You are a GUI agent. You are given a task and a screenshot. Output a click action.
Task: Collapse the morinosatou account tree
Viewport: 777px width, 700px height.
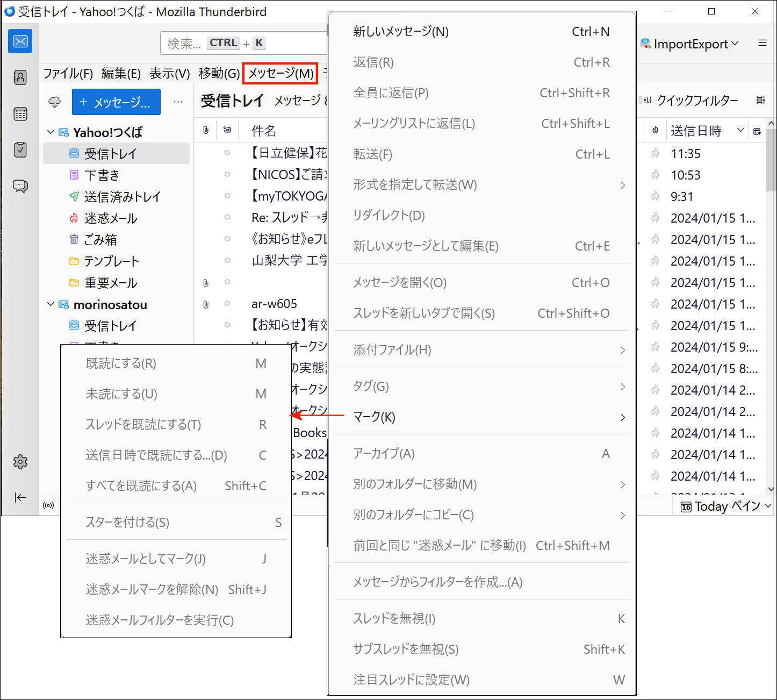click(51, 304)
